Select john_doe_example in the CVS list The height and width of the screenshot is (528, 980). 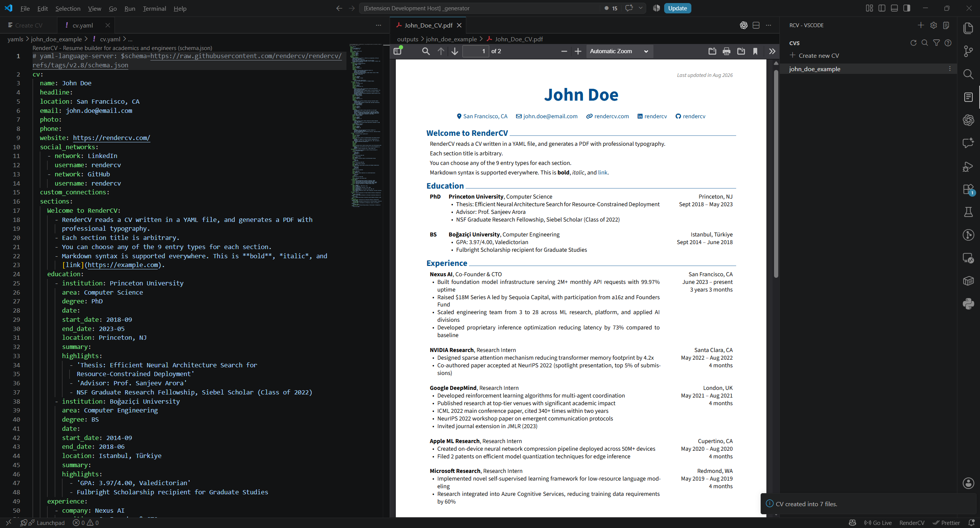pos(868,69)
